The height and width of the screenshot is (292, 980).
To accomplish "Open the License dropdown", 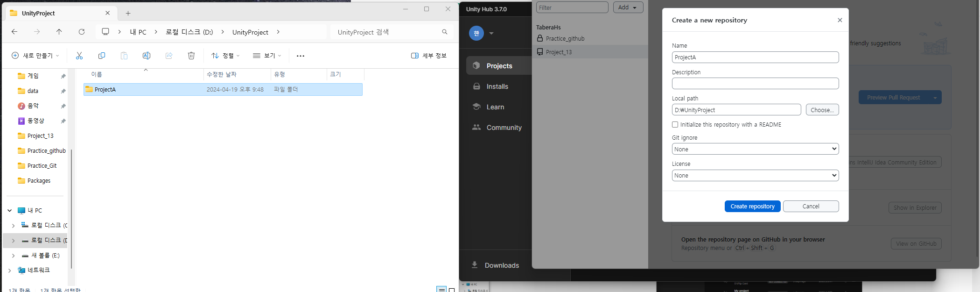I will 755,175.
